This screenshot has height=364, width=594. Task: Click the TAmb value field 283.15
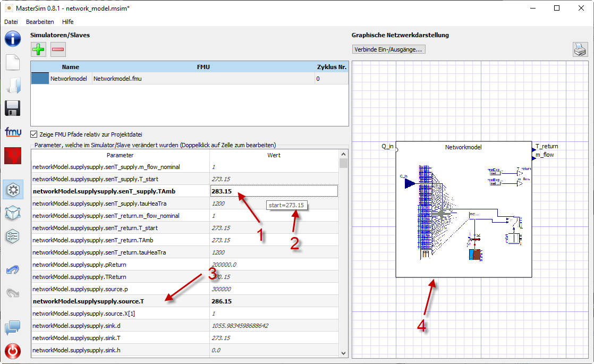point(274,191)
